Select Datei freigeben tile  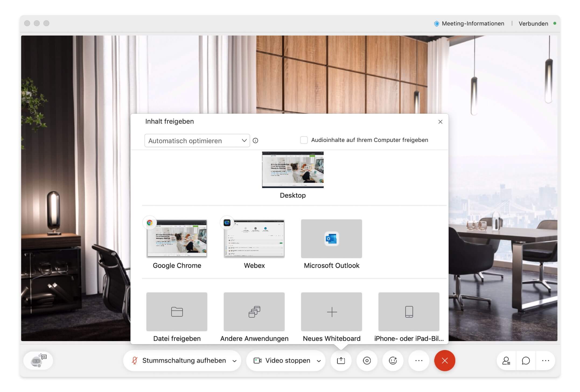[x=177, y=312]
